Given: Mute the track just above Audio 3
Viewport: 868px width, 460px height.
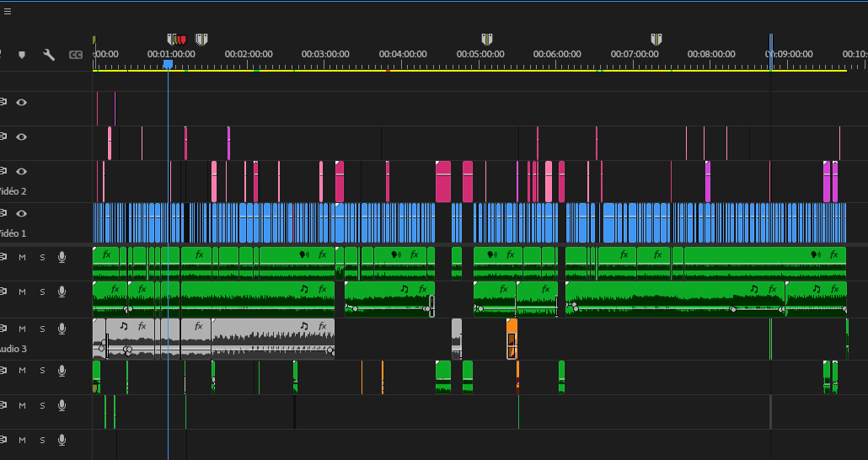Looking at the screenshot, I should pos(22,292).
